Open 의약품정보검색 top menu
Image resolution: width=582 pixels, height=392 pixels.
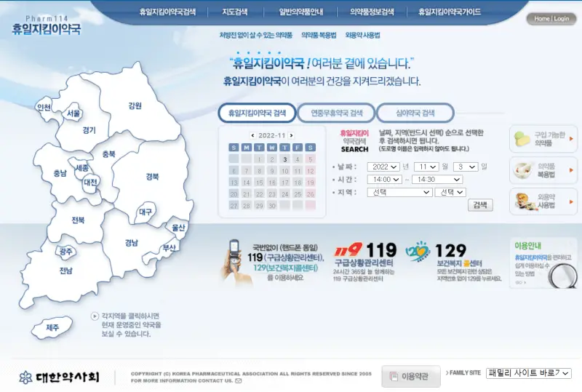tap(372, 12)
